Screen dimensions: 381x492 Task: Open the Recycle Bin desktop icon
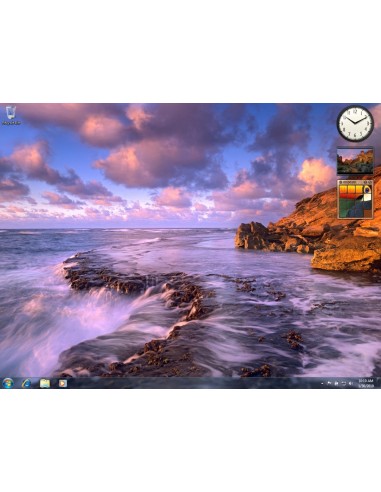pyautogui.click(x=11, y=116)
